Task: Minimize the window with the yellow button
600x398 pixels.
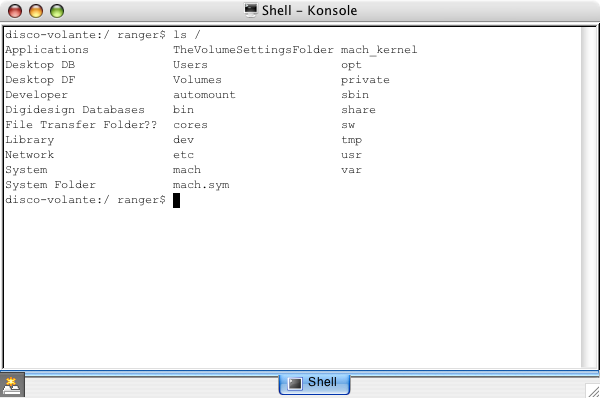Action: click(x=36, y=11)
